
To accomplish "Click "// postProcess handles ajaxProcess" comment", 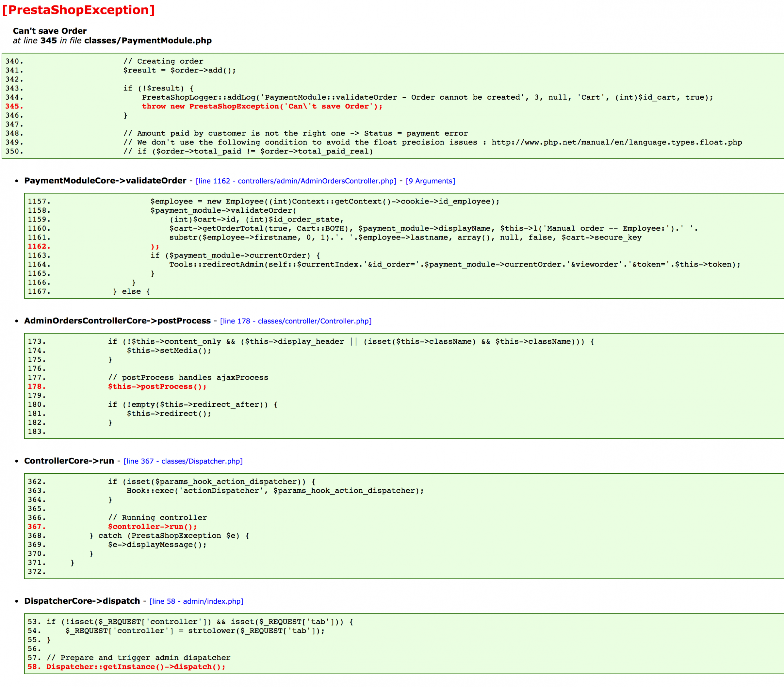I will click(188, 378).
